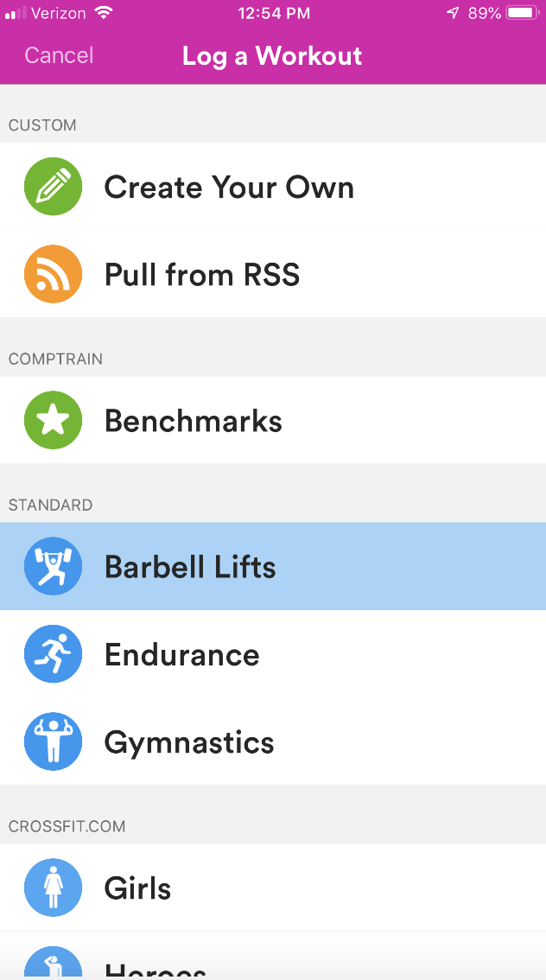This screenshot has height=980, width=546.
Task: Tap the green star Benchmarks icon
Action: [x=54, y=421]
